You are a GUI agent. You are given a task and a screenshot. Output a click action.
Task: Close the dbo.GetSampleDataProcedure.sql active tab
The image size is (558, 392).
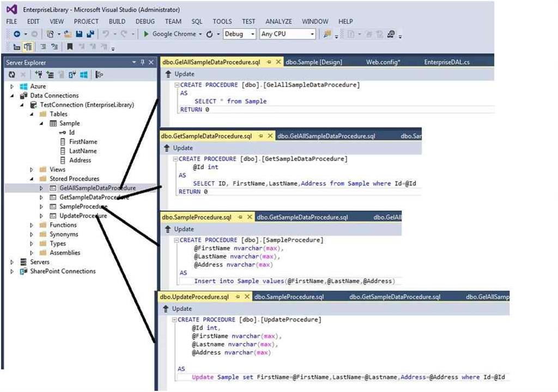[270, 136]
